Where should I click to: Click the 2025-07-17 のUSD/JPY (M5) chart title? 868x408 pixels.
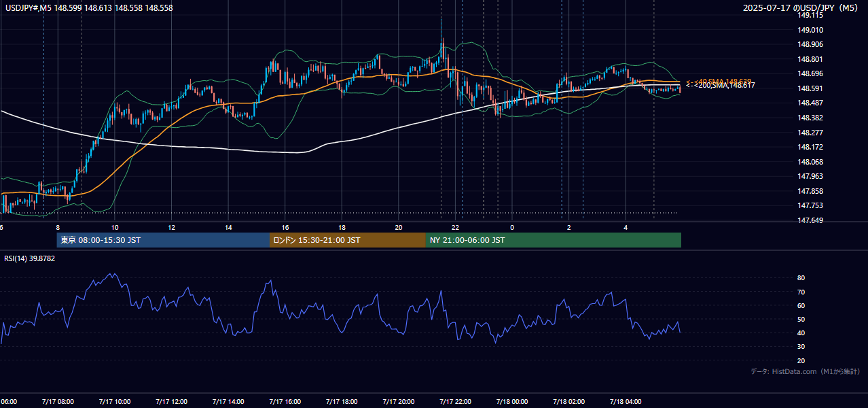point(801,8)
